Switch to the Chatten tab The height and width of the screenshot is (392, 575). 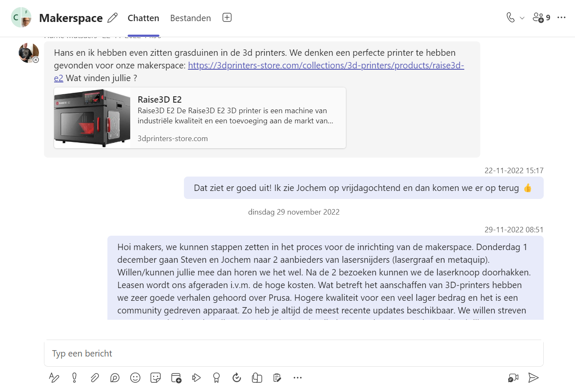[143, 18]
